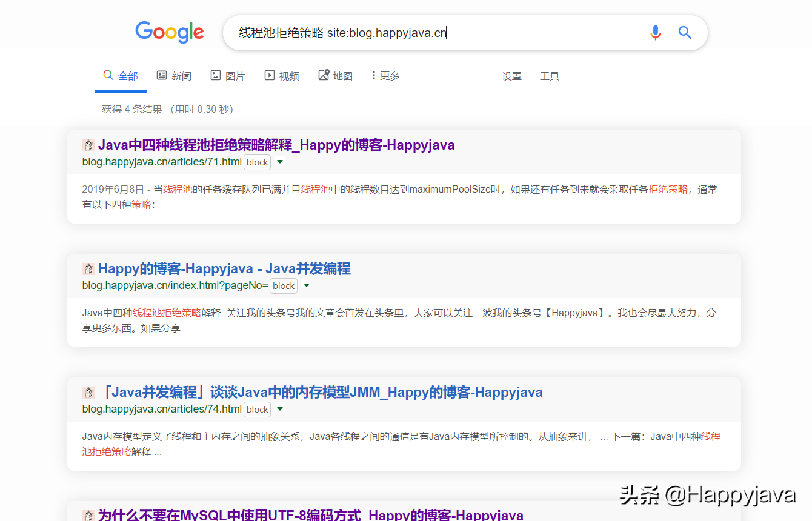Open result 'Happy的博客-Happyjava - Java并发编程'

(224, 269)
